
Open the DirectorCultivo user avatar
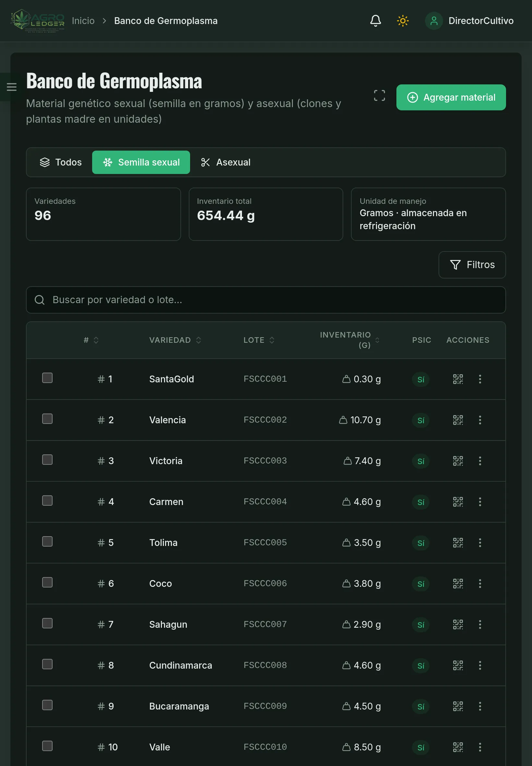(x=434, y=21)
